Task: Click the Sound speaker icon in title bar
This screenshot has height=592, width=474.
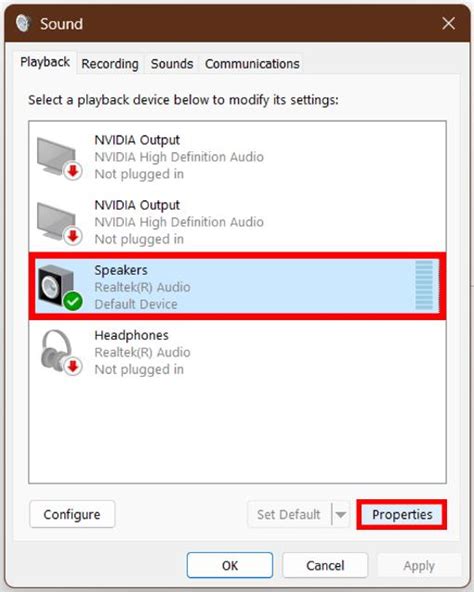Action: pyautogui.click(x=23, y=23)
